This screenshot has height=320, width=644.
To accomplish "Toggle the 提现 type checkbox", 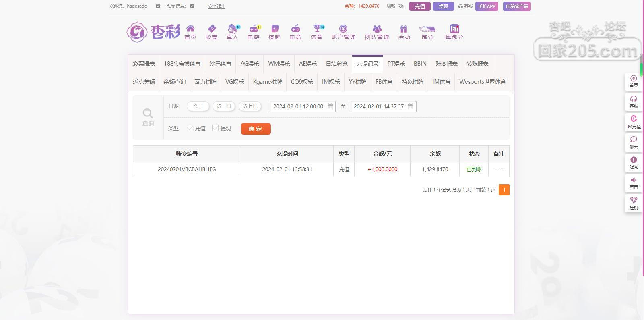I will (x=215, y=128).
